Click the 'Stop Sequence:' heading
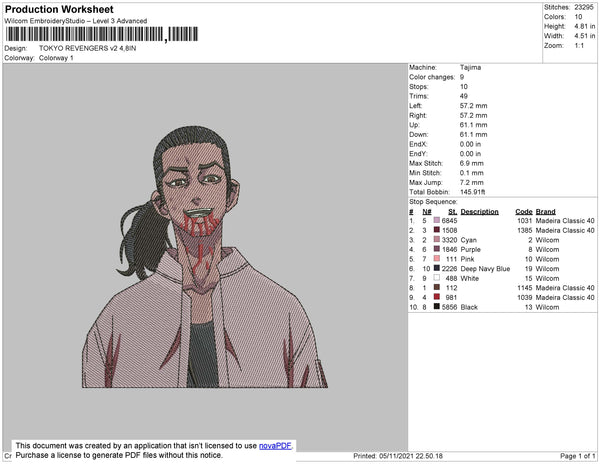The image size is (600, 464). pyautogui.click(x=433, y=202)
